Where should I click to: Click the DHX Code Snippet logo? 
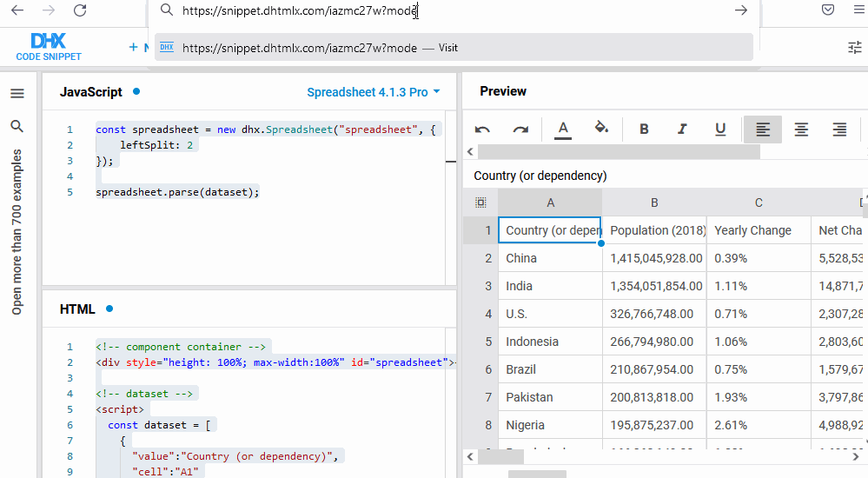(x=49, y=47)
